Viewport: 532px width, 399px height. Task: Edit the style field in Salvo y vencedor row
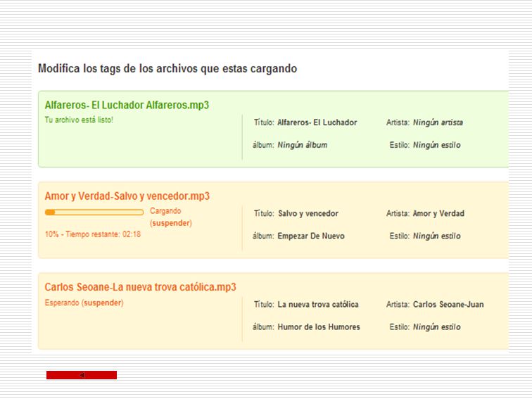[x=437, y=236]
